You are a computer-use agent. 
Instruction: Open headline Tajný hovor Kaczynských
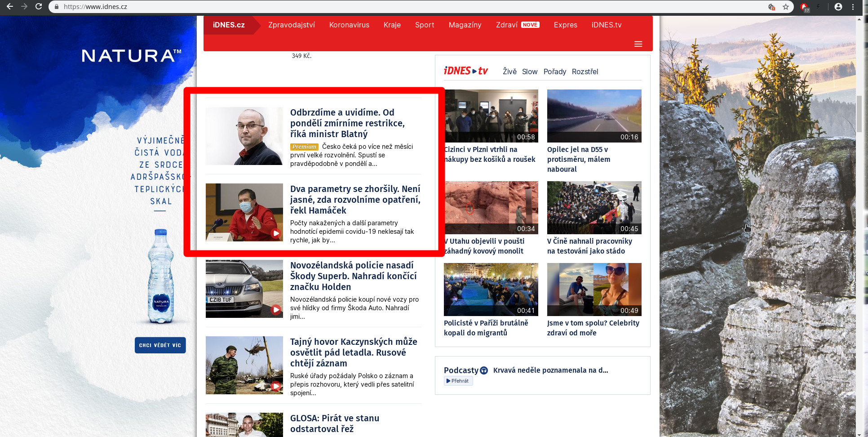(354, 352)
